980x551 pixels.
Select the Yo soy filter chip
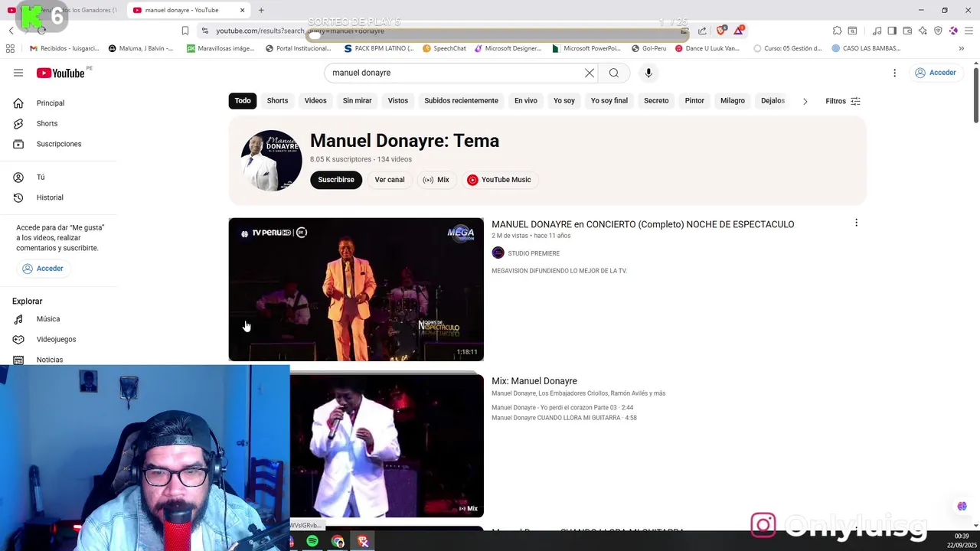564,101
